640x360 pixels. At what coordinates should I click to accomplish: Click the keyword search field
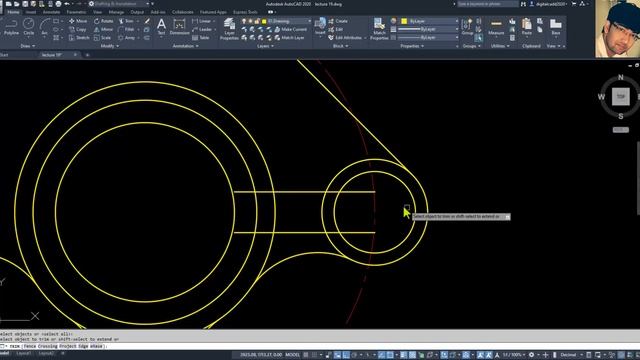(x=488, y=4)
